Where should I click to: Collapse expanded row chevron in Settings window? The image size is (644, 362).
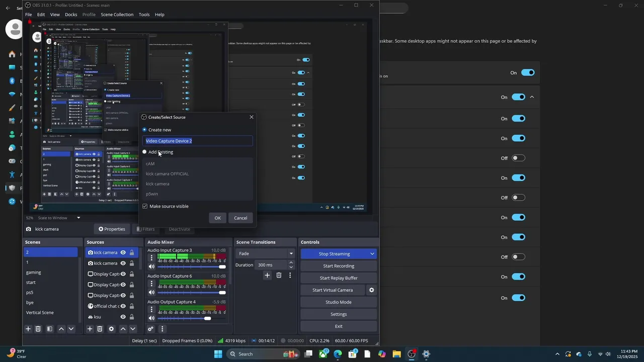pos(532,97)
